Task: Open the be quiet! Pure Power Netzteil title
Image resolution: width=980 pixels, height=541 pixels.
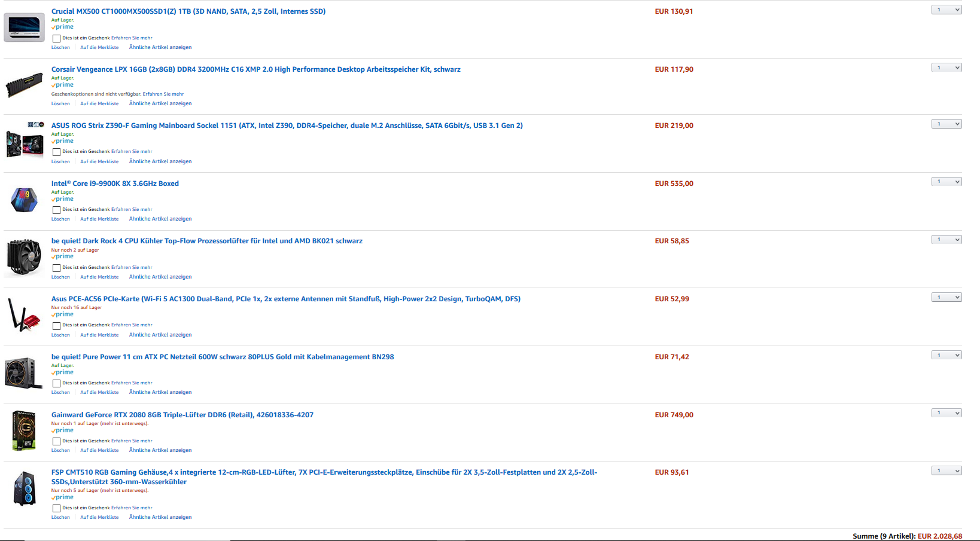Action: coord(223,357)
